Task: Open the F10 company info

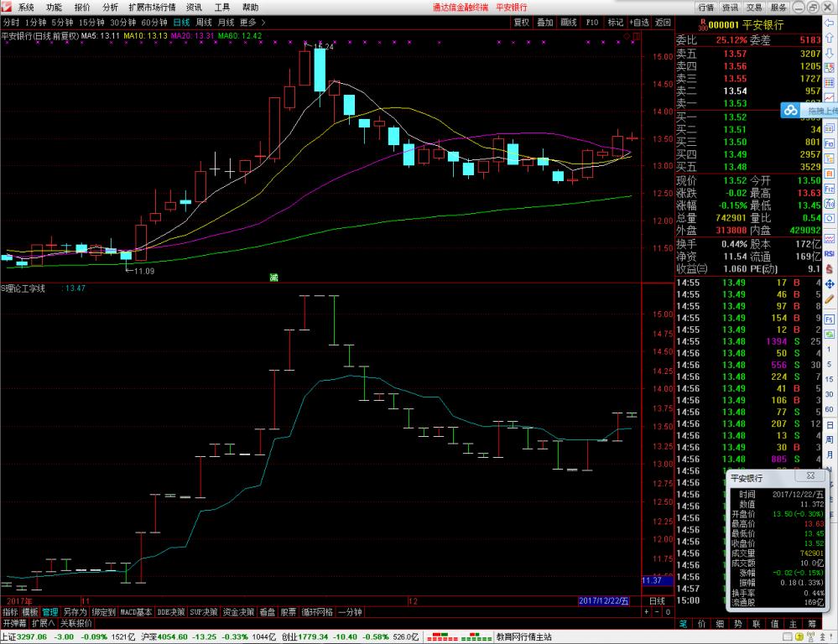Action: pyautogui.click(x=591, y=23)
